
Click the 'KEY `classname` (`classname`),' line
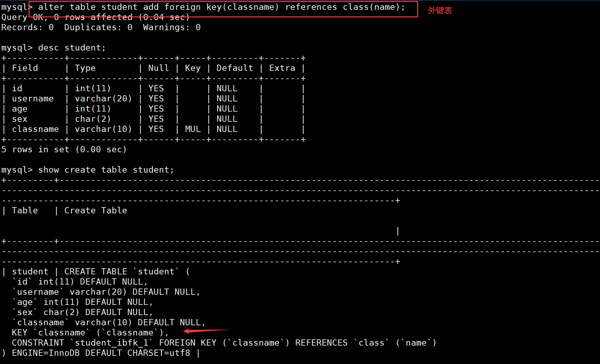tap(90, 333)
